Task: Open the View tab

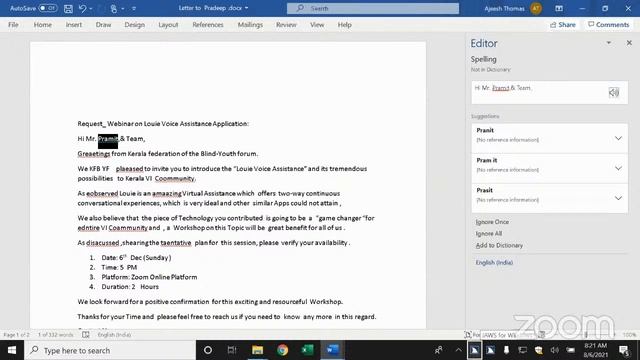Action: (x=317, y=25)
